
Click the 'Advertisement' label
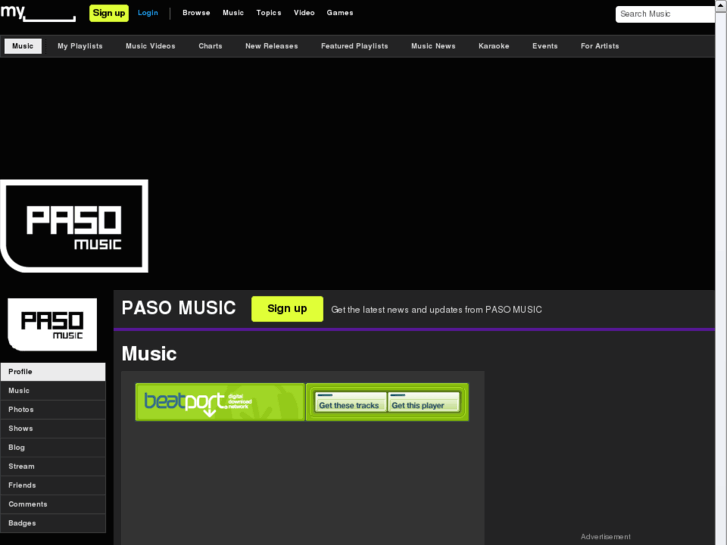tap(606, 537)
